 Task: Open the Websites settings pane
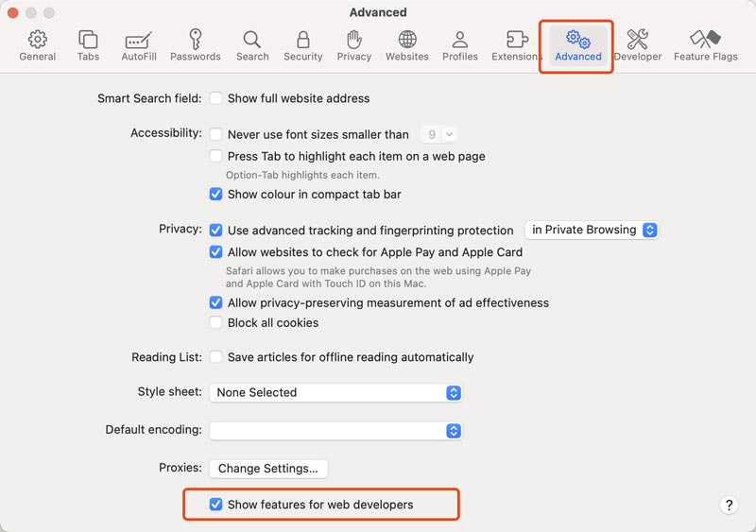(x=407, y=46)
